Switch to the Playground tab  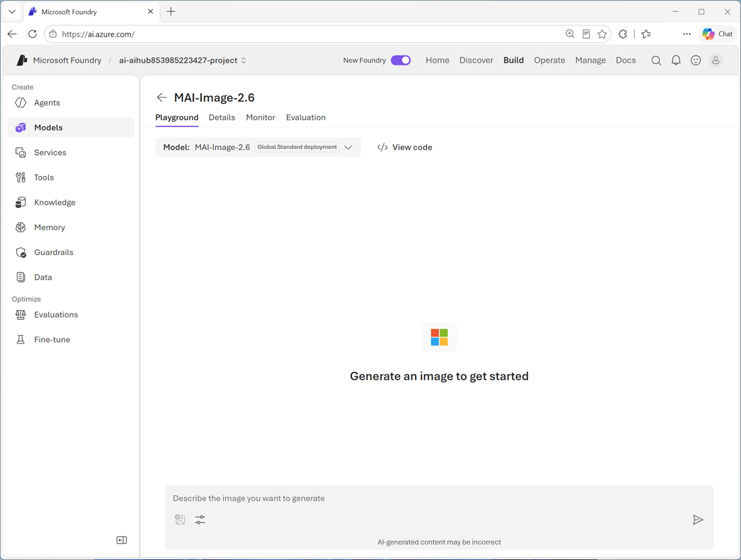pyautogui.click(x=177, y=117)
